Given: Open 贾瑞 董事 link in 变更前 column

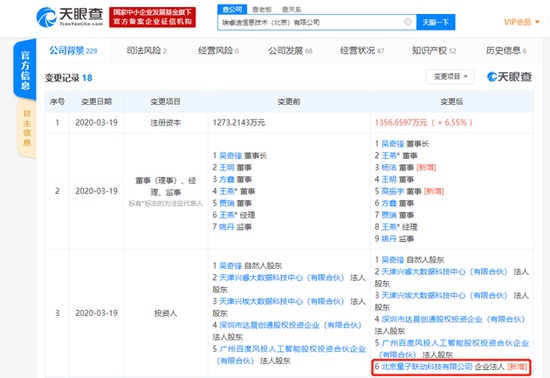Looking at the screenshot, I should (x=227, y=203).
